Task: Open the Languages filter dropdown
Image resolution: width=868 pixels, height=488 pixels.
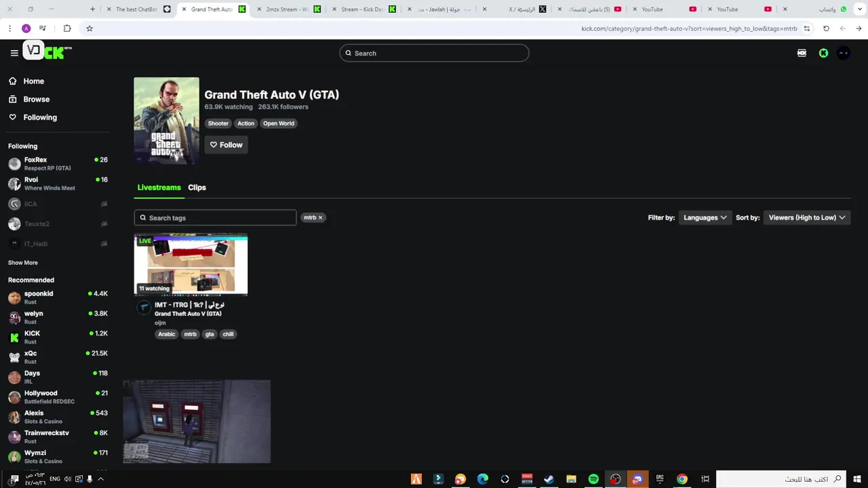Action: (x=705, y=218)
